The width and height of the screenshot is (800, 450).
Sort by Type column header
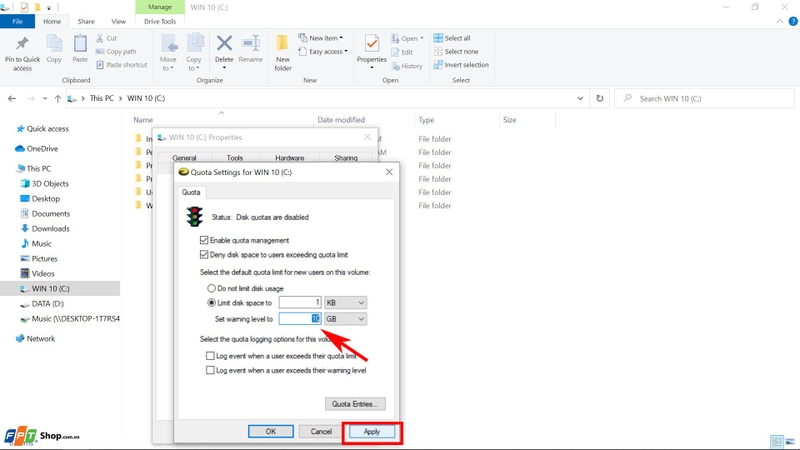(426, 120)
